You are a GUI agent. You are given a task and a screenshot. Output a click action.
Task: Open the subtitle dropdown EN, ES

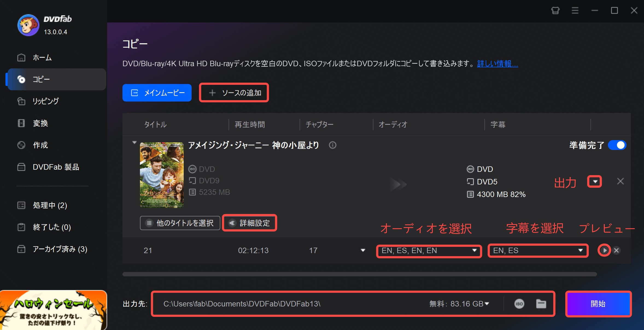538,251
